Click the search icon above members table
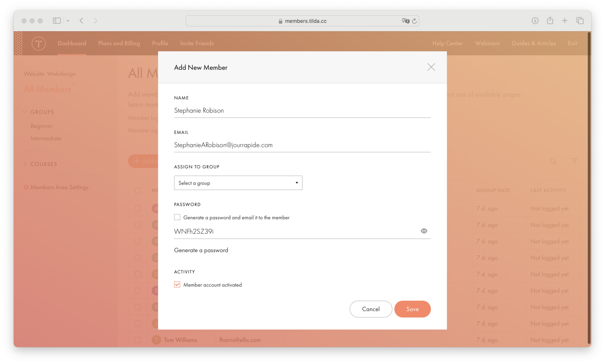The width and height of the screenshot is (605, 364). [x=553, y=161]
